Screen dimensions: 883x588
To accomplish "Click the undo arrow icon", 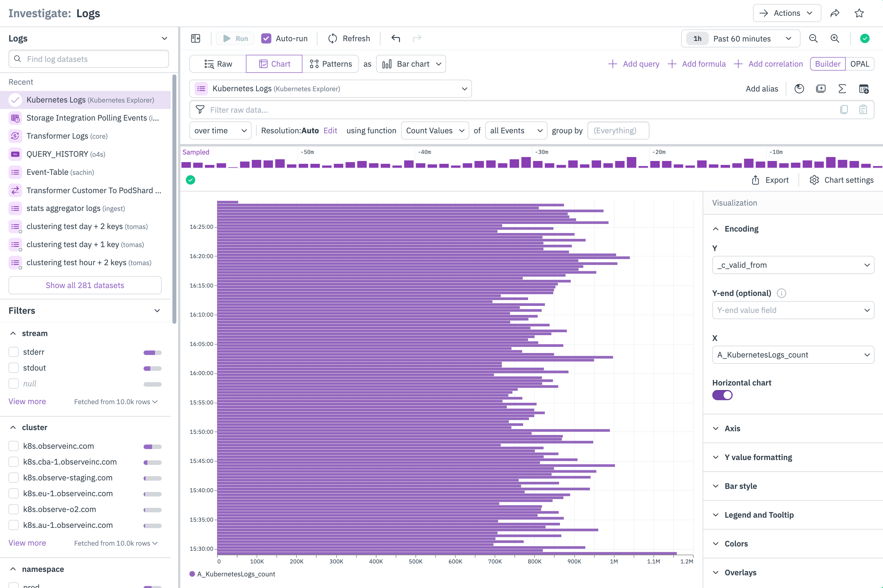I will (395, 38).
